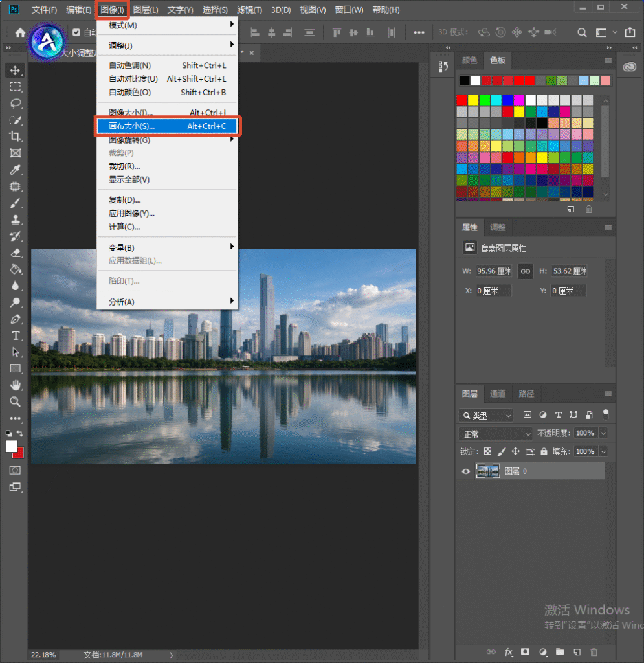Choose 画布大小(S)... from the menu
The width and height of the screenshot is (644, 663).
tap(167, 126)
